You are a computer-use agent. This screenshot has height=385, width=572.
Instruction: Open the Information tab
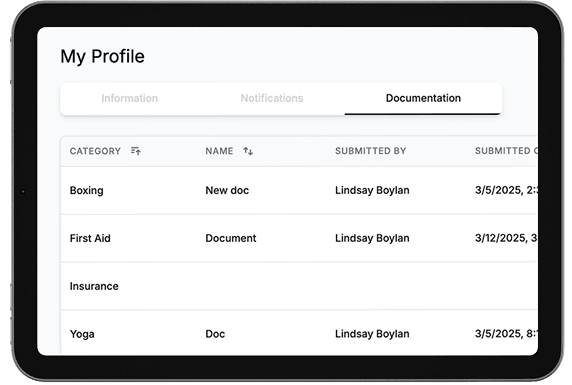coord(130,98)
